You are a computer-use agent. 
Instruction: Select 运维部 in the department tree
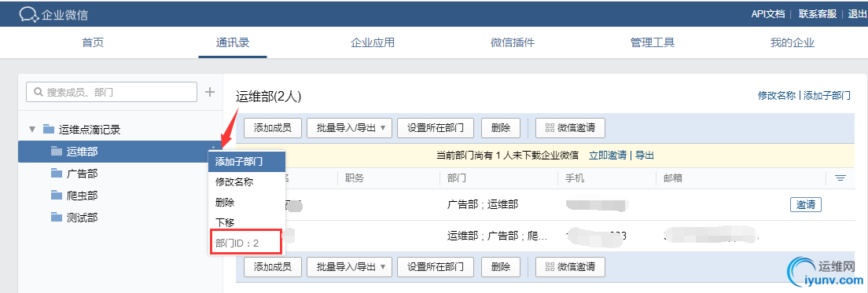point(82,151)
